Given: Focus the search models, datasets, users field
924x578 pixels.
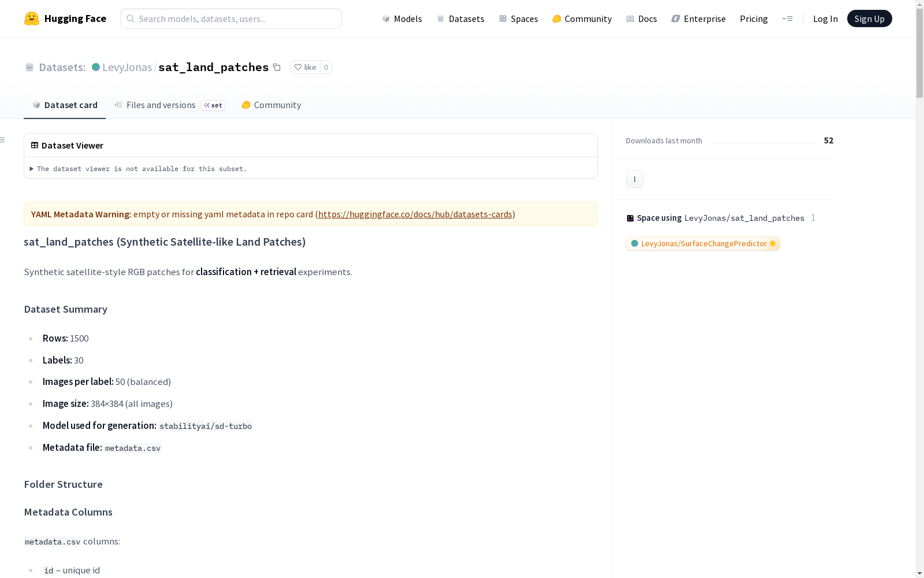Looking at the screenshot, I should point(231,18).
